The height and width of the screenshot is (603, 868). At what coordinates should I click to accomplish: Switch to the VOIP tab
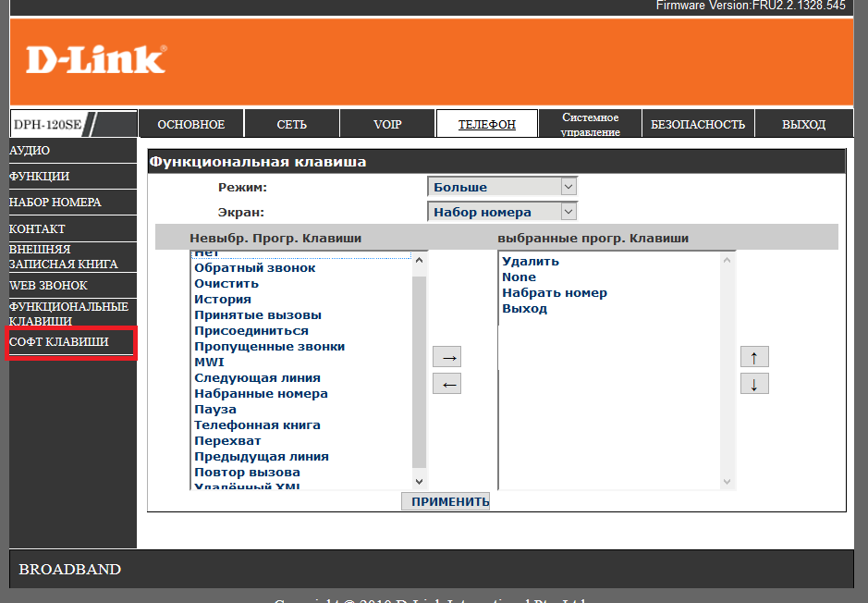point(387,124)
